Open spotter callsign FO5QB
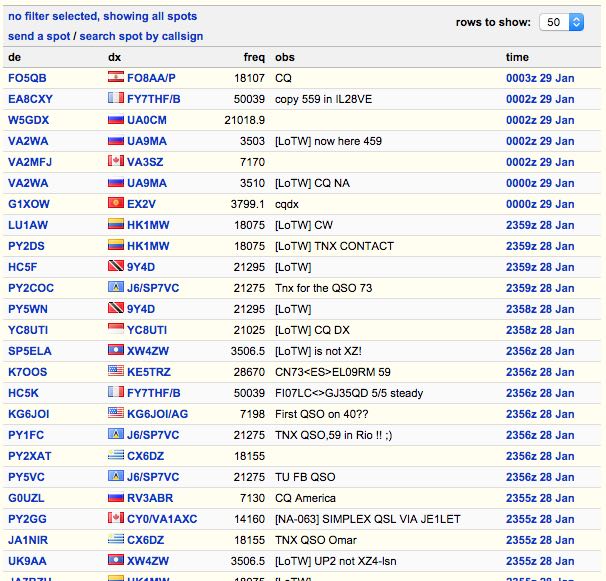Image resolution: width=606 pixels, height=581 pixels. click(x=27, y=78)
